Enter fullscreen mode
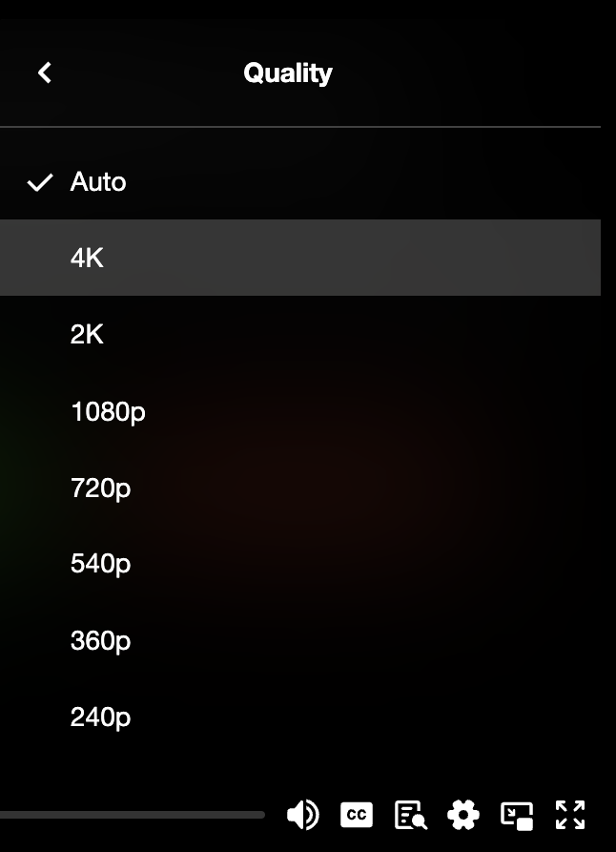Image resolution: width=616 pixels, height=852 pixels. click(x=570, y=815)
